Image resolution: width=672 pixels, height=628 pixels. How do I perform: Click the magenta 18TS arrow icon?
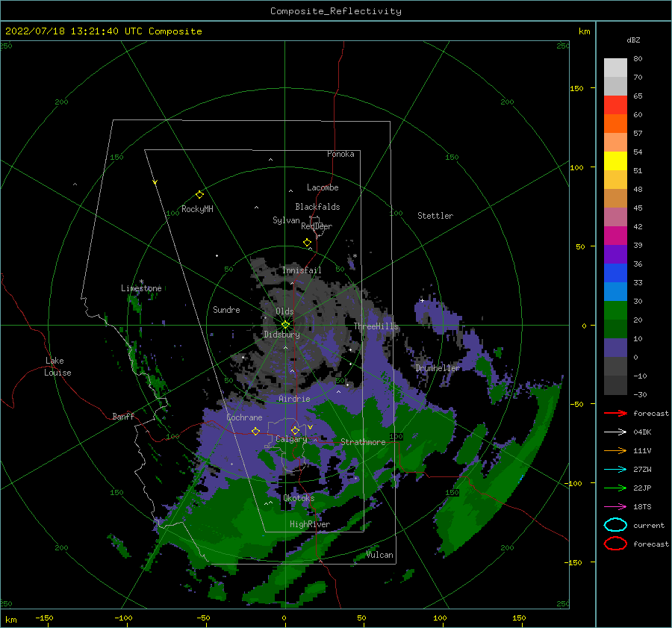[x=615, y=507]
